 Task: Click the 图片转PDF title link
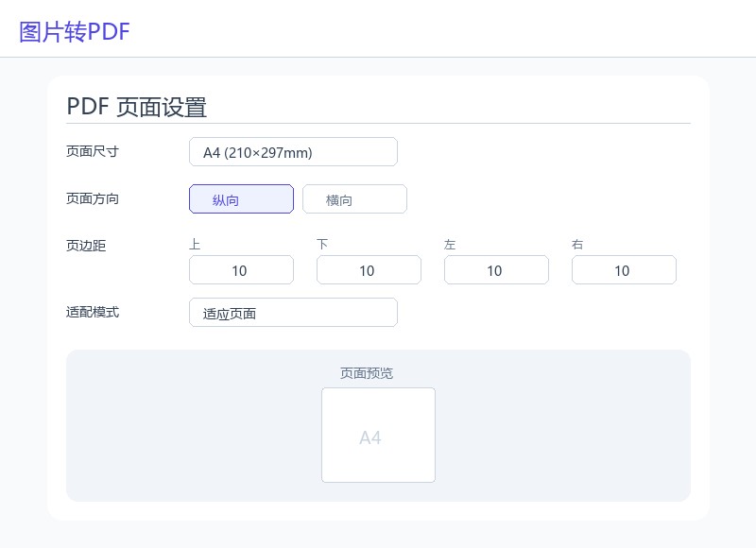pos(75,32)
